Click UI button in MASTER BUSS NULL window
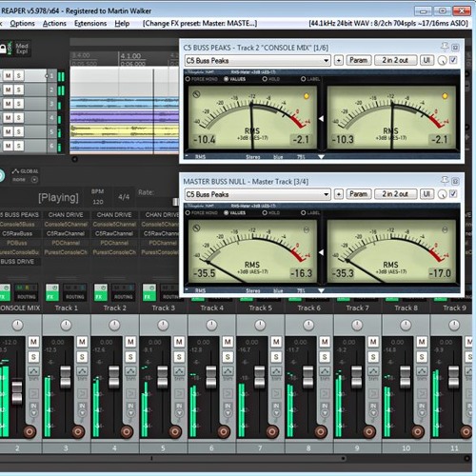Screen dimensions: 476x476 click(426, 194)
